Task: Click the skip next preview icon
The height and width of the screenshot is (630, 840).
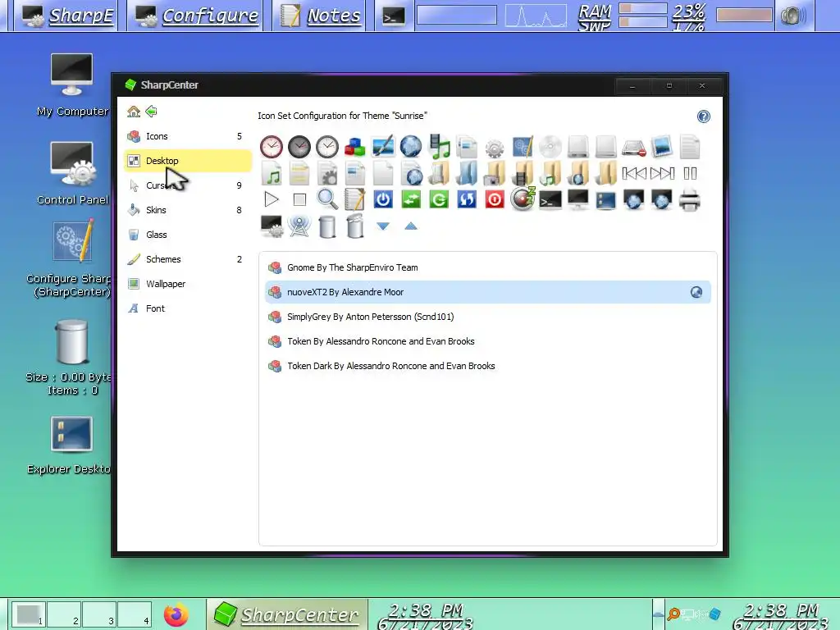Action: click(x=662, y=174)
